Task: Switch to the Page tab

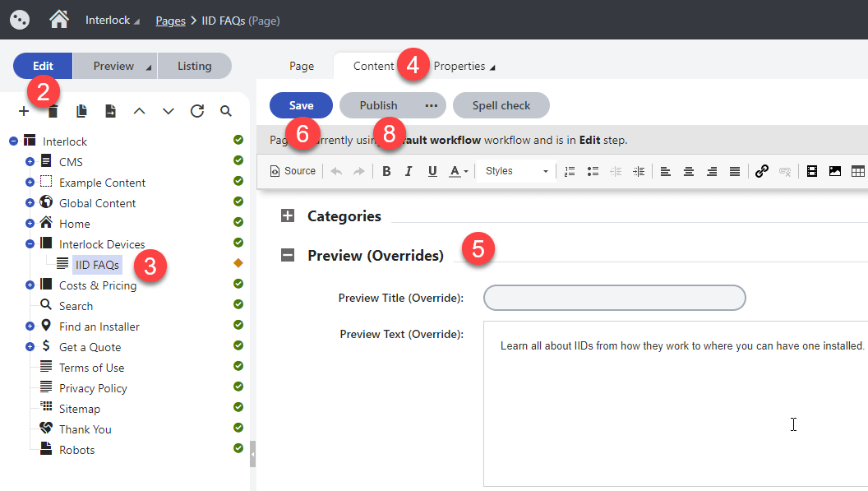Action: pyautogui.click(x=302, y=67)
